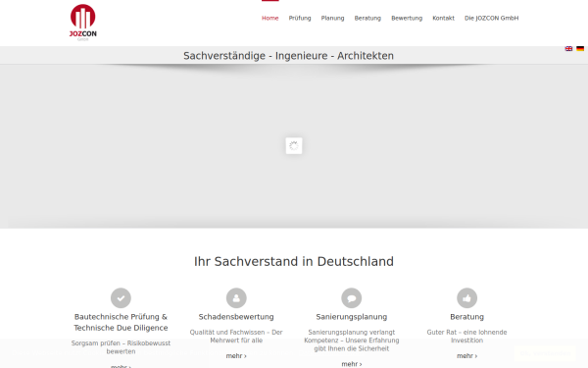Image resolution: width=588 pixels, height=368 pixels.
Task: Follow the 'mehr' link under Beratung column
Action: point(466,356)
